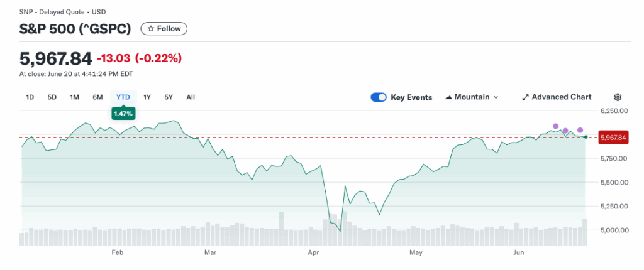The image size is (644, 270).
Task: Open chart settings with the gear icon
Action: [x=618, y=97]
